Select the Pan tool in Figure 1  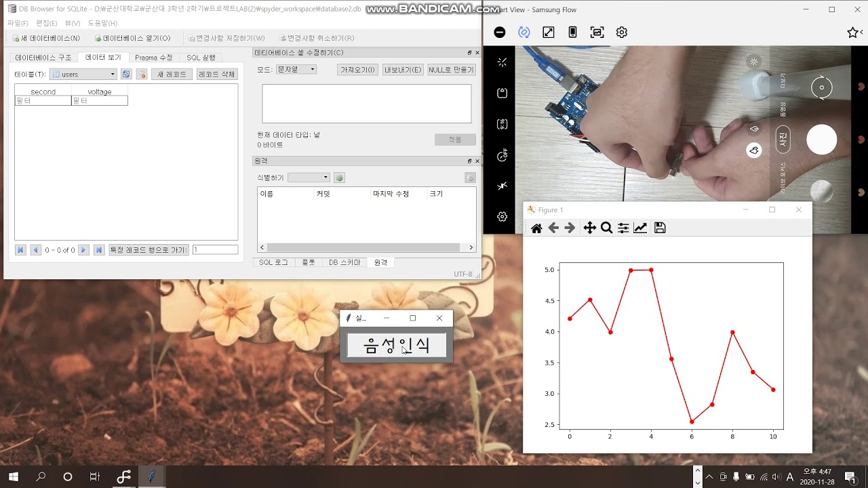tap(589, 228)
